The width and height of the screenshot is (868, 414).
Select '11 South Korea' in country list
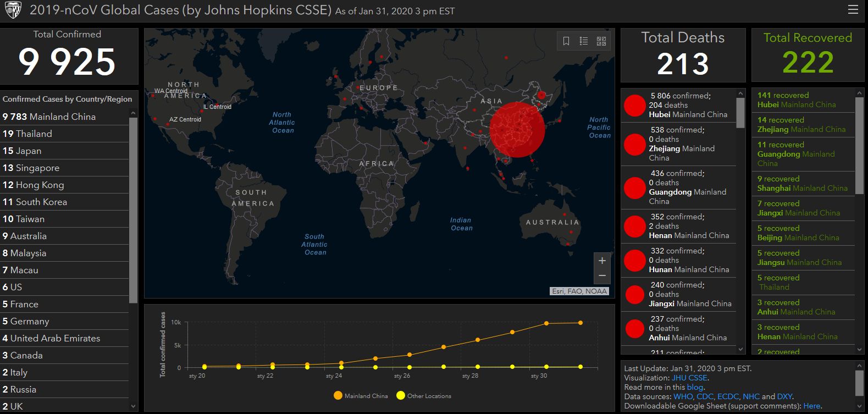pyautogui.click(x=64, y=202)
